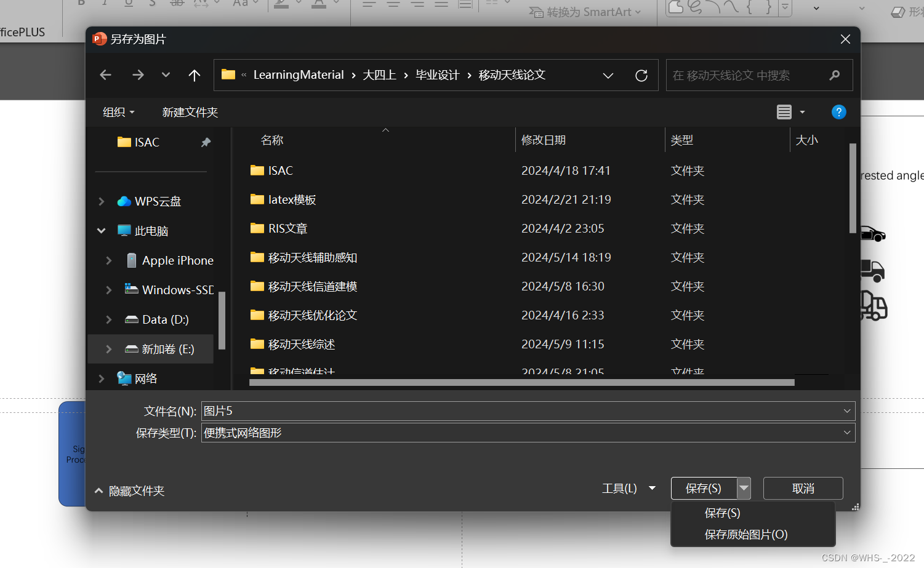Screen dimensions: 924x568
Task: Click the up-to-parent-folder arrow
Action: coord(194,74)
